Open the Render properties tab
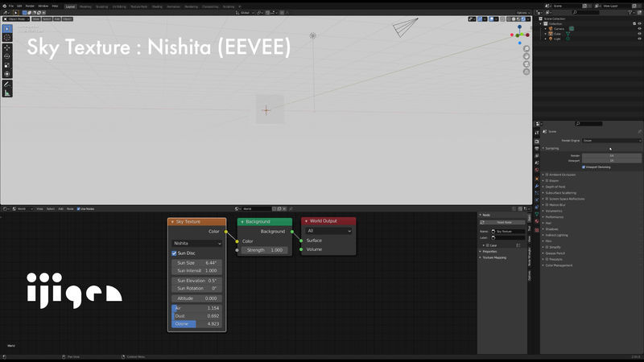The height and width of the screenshot is (362, 644). pos(537,142)
